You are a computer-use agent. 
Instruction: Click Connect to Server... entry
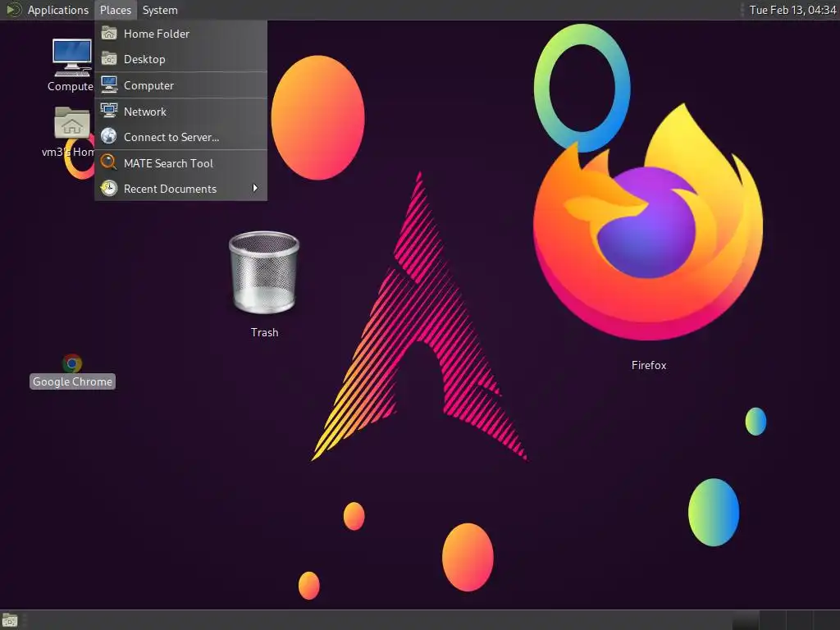(181, 137)
